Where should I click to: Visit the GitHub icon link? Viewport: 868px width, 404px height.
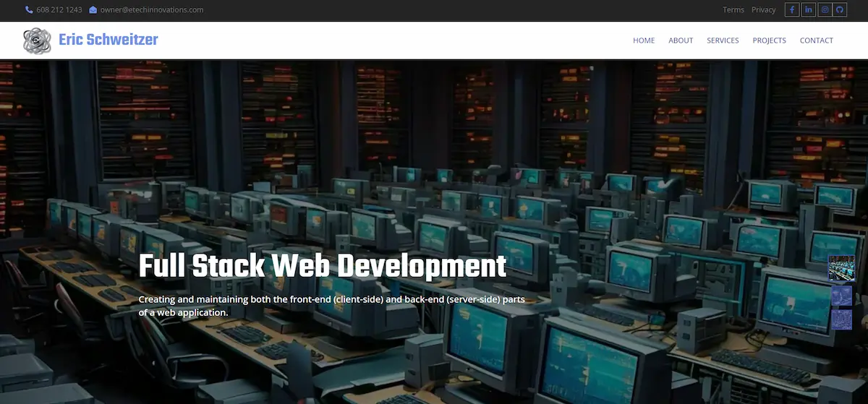pos(840,10)
